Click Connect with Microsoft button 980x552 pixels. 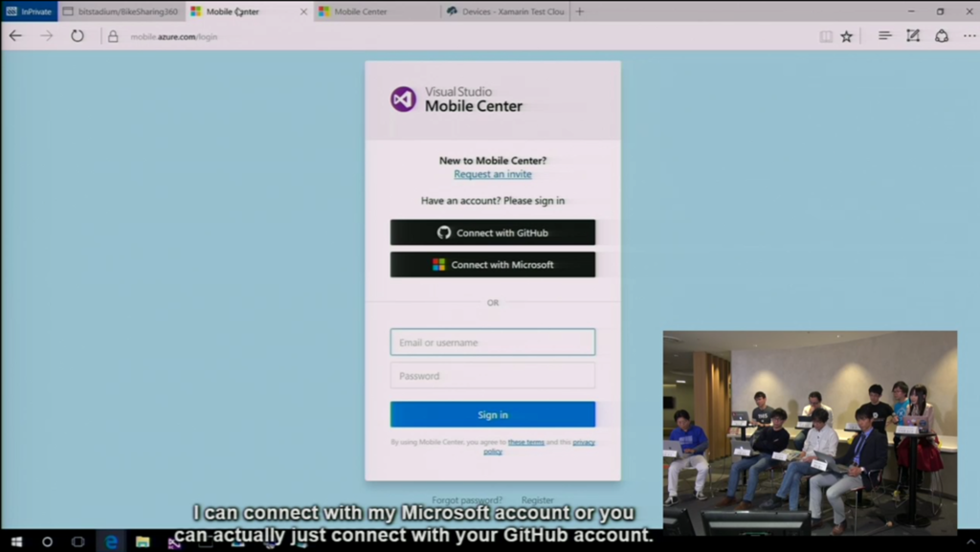[493, 265]
